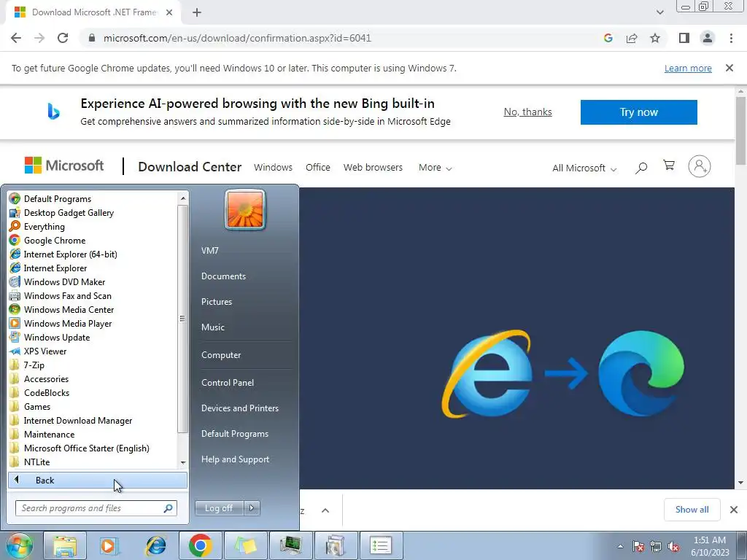This screenshot has height=560, width=747.
Task: Open Documents in the Start menu
Action: pyautogui.click(x=223, y=276)
